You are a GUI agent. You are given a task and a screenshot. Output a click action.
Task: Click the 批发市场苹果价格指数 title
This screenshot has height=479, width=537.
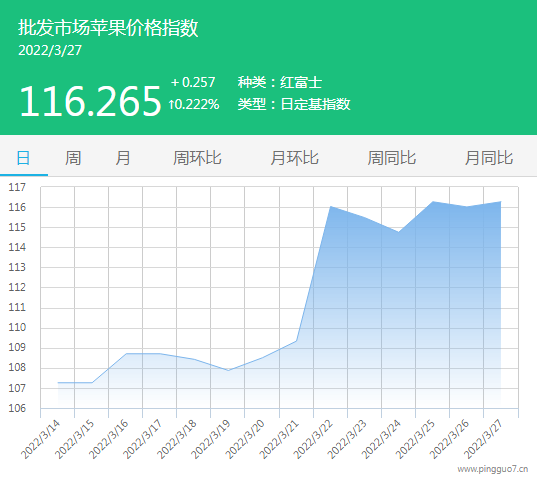pos(108,28)
